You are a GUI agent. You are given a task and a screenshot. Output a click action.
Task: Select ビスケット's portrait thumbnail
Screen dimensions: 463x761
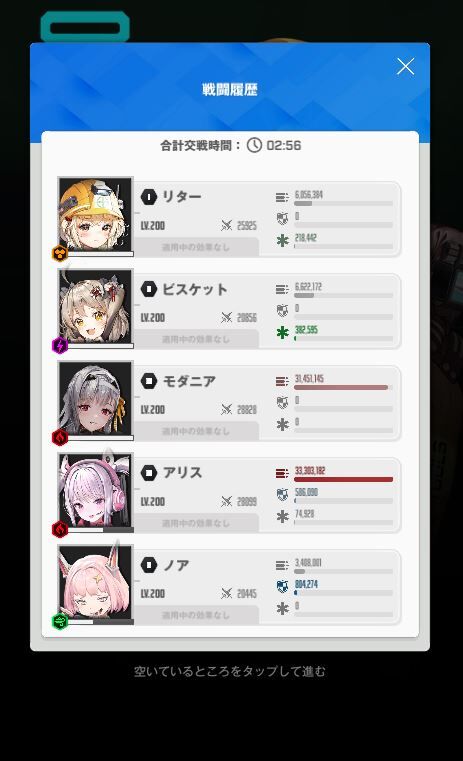coord(95,307)
